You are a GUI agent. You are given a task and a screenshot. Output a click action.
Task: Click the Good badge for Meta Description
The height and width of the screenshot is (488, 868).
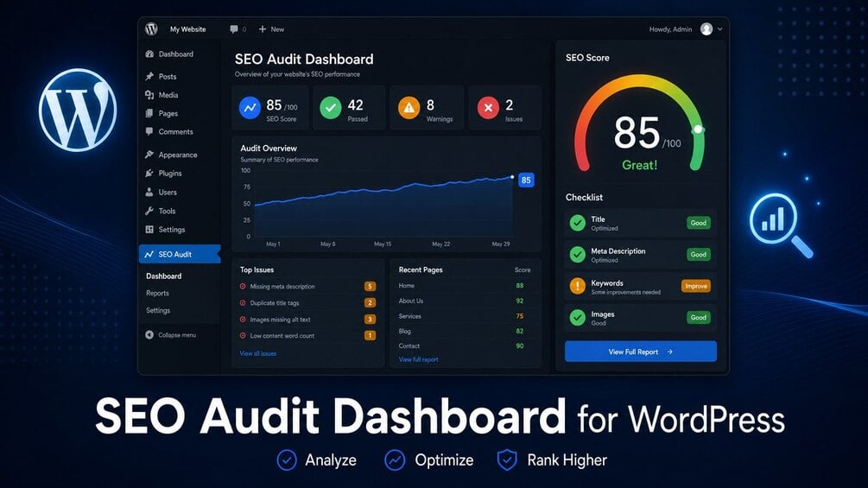(698, 255)
